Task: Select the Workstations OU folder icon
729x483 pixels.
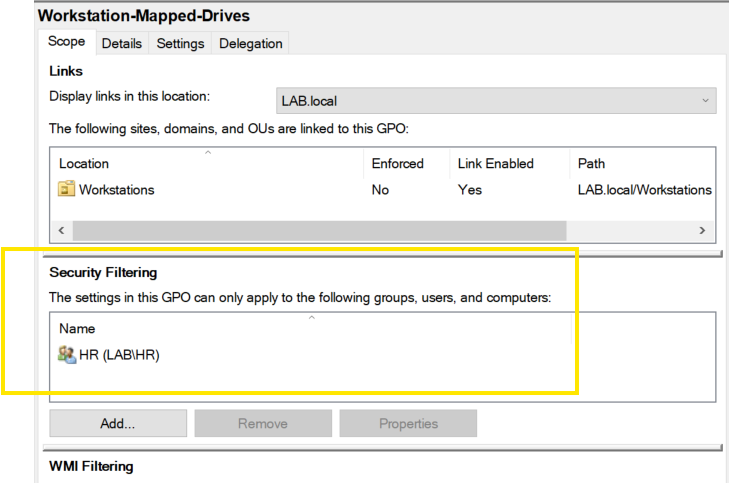Action: [66, 189]
